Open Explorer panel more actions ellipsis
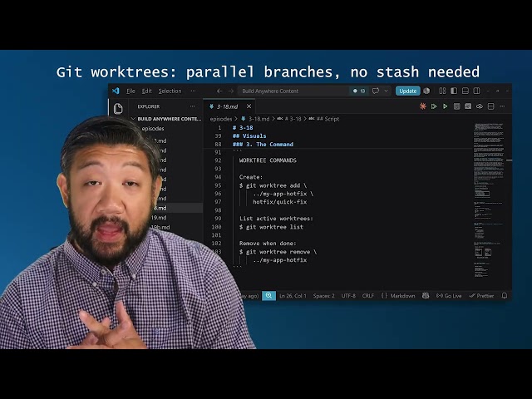Screen dimensions: 532x399 [x=193, y=106]
